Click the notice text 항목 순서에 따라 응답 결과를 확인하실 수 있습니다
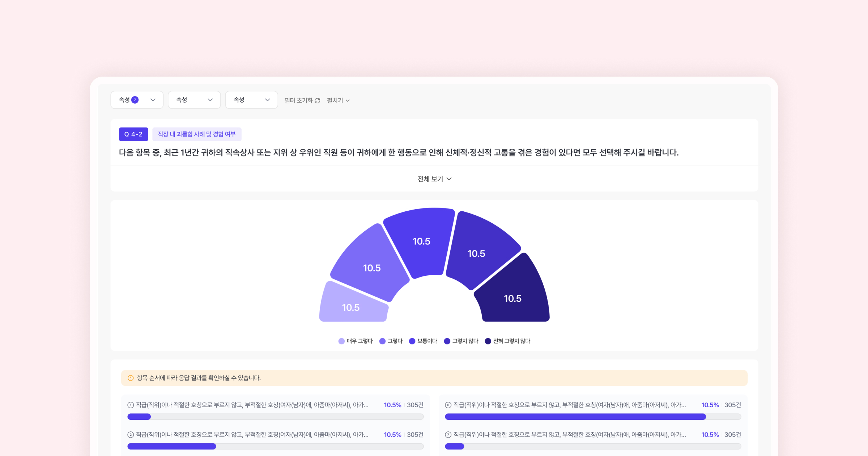The width and height of the screenshot is (868, 456). click(199, 378)
